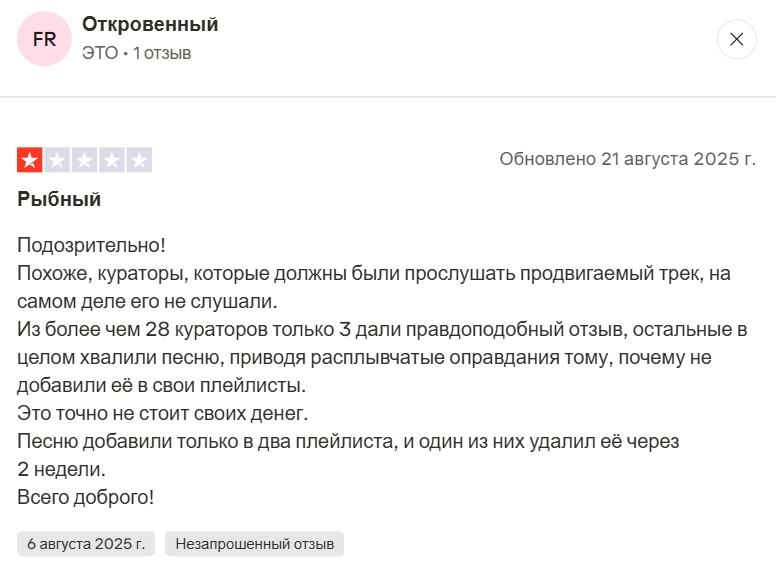Click the Подозрительно! opening line
This screenshot has width=776, height=573.
click(91, 245)
